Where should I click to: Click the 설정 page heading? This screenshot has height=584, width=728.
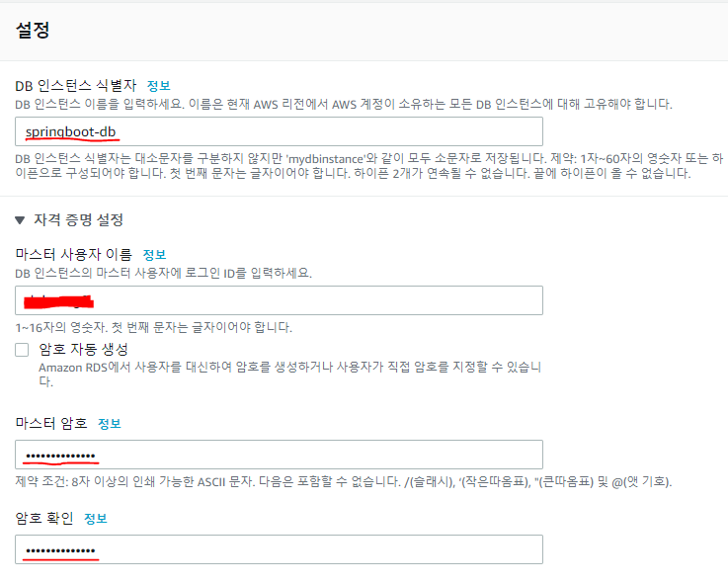click(x=33, y=30)
